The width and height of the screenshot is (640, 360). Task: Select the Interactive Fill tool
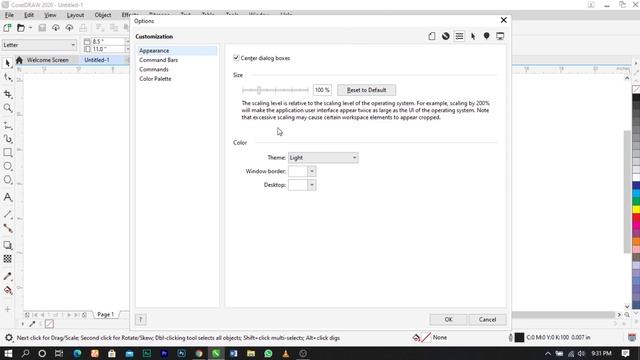[7, 290]
